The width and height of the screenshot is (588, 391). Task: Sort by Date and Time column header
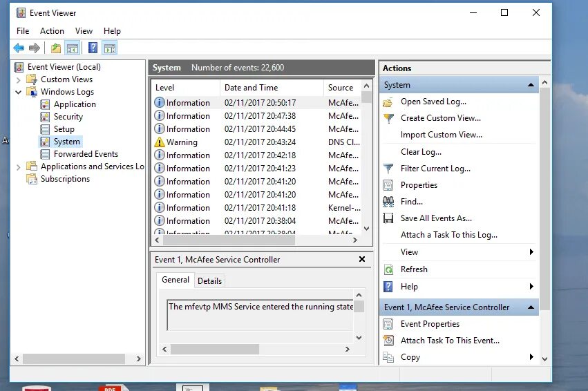pyautogui.click(x=272, y=88)
